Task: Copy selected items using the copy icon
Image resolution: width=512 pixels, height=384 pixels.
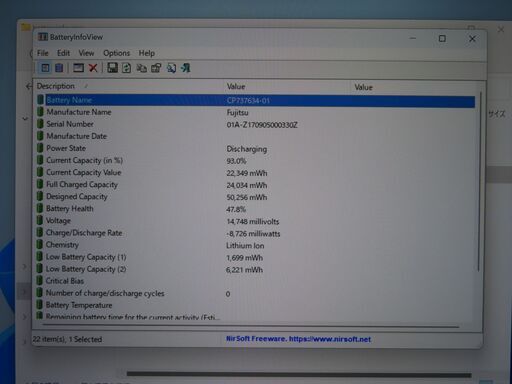Action: click(x=142, y=68)
